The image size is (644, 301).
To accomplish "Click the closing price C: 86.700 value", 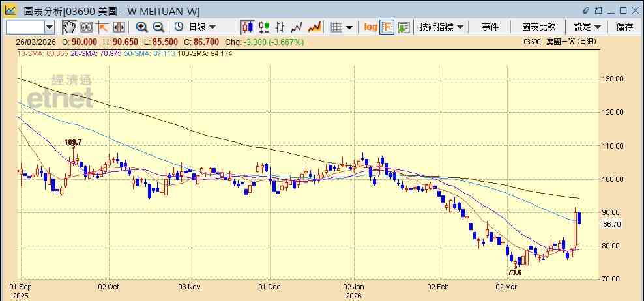I will (x=201, y=42).
